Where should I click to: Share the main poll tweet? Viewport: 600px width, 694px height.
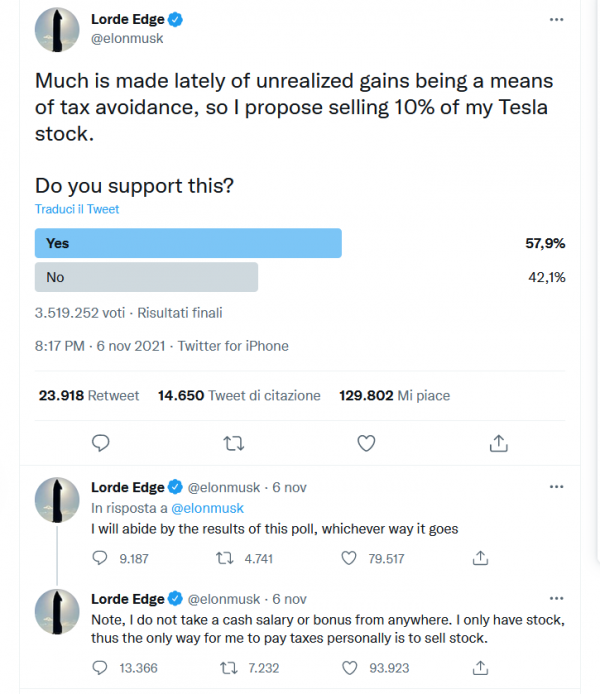499,443
